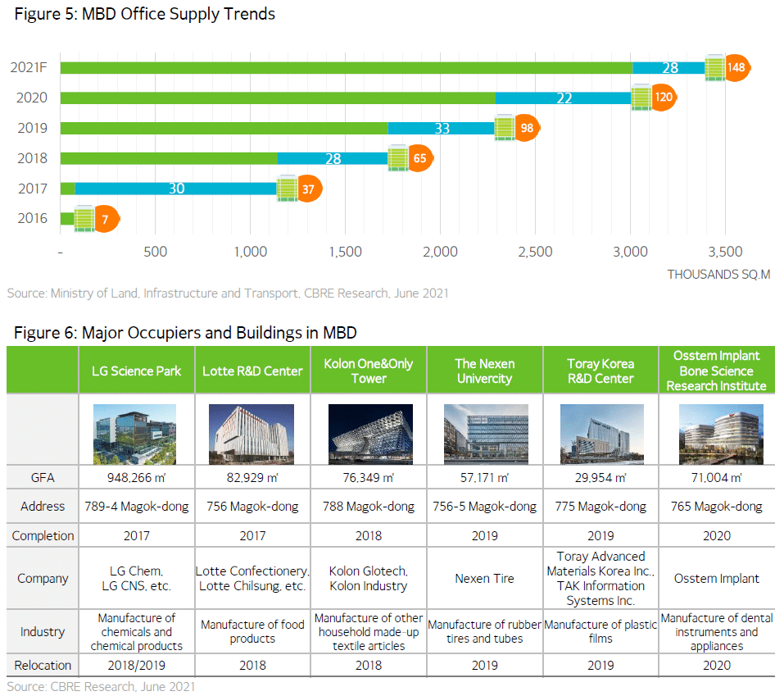Click the GFA value '29,954 ㎡'

click(600, 478)
